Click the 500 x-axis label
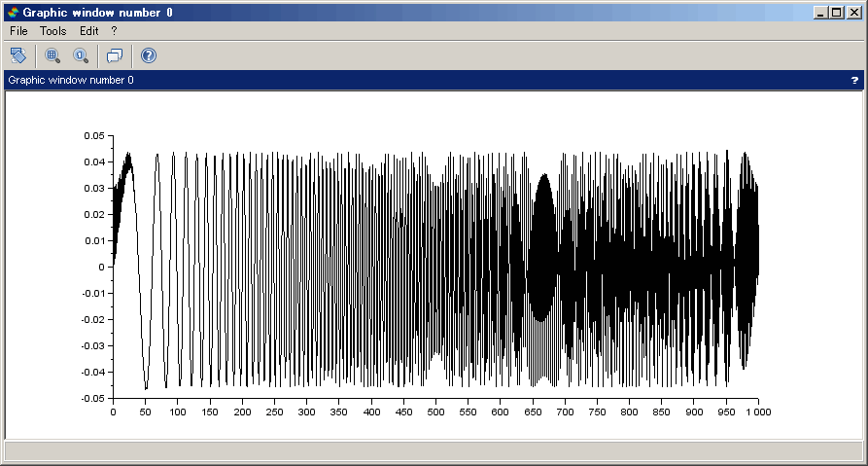The image size is (868, 466). (x=435, y=412)
